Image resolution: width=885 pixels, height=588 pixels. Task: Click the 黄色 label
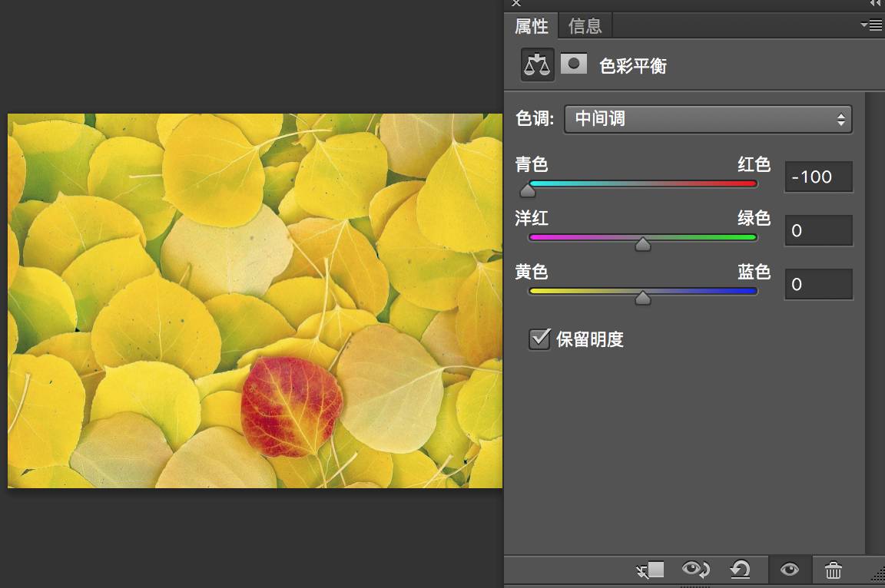531,272
